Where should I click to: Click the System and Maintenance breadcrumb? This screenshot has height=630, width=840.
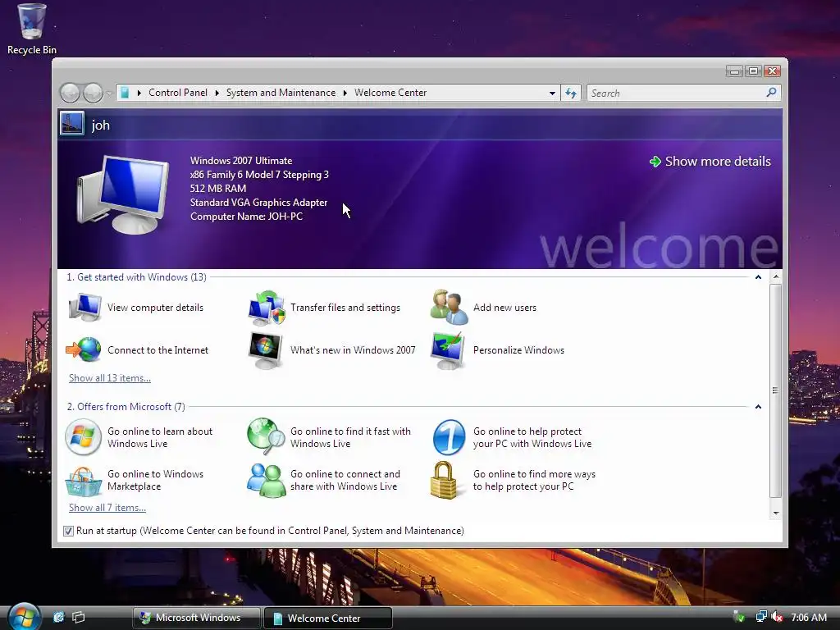281,93
